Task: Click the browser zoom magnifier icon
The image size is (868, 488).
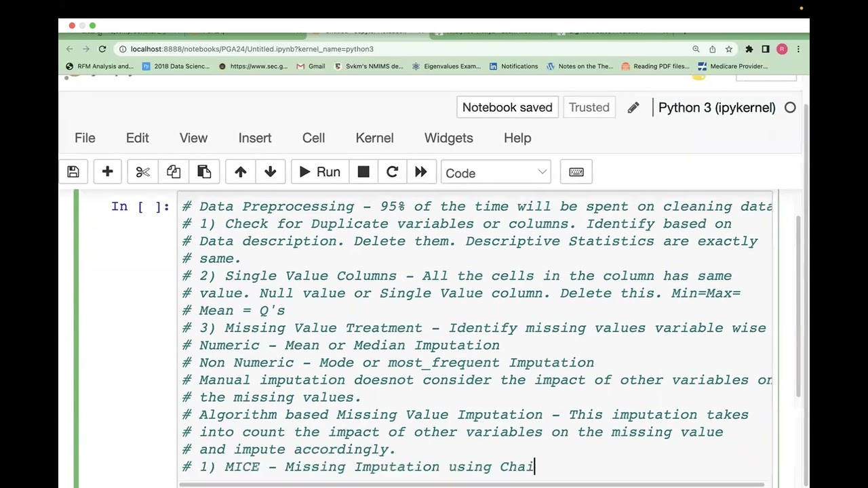Action: [x=696, y=49]
